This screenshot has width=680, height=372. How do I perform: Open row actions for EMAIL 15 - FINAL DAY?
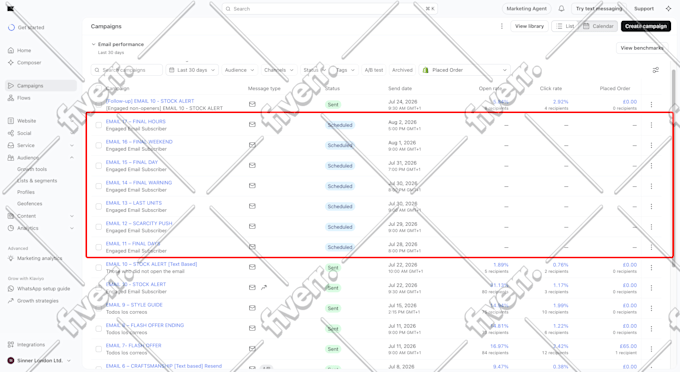click(651, 166)
